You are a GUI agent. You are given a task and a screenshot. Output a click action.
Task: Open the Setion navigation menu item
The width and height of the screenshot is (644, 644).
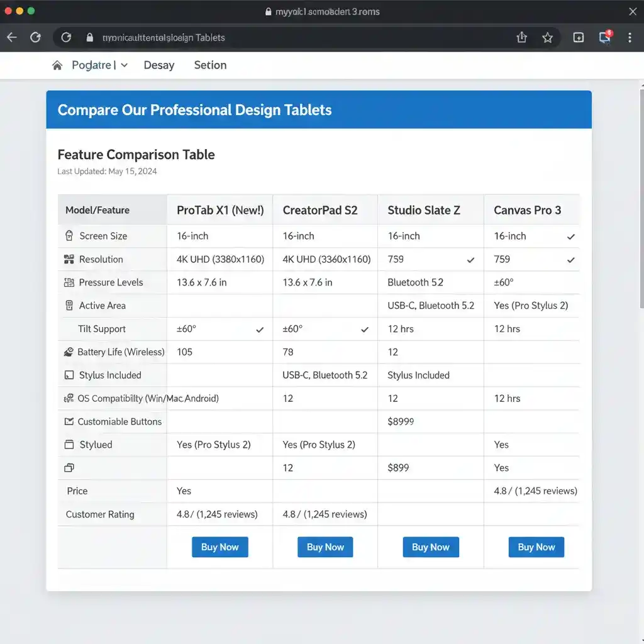[210, 65]
